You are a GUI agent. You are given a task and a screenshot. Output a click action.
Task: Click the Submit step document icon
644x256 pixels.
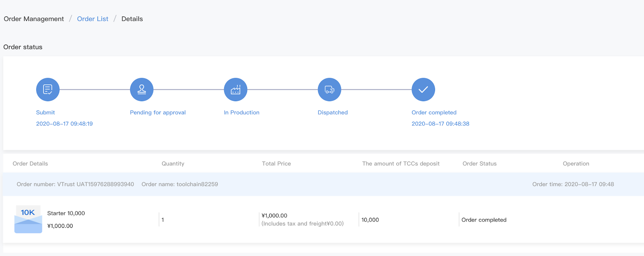(48, 89)
